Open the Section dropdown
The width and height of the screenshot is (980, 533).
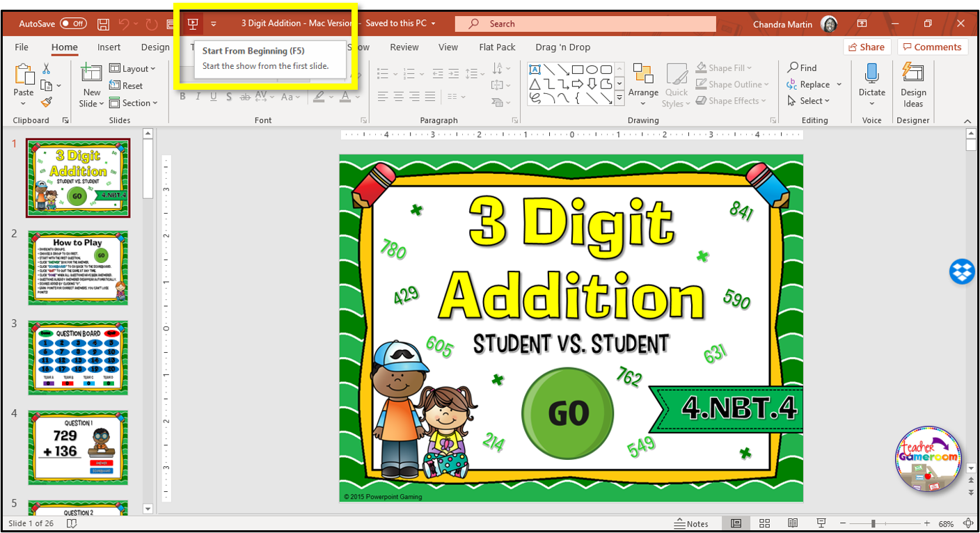coord(134,103)
